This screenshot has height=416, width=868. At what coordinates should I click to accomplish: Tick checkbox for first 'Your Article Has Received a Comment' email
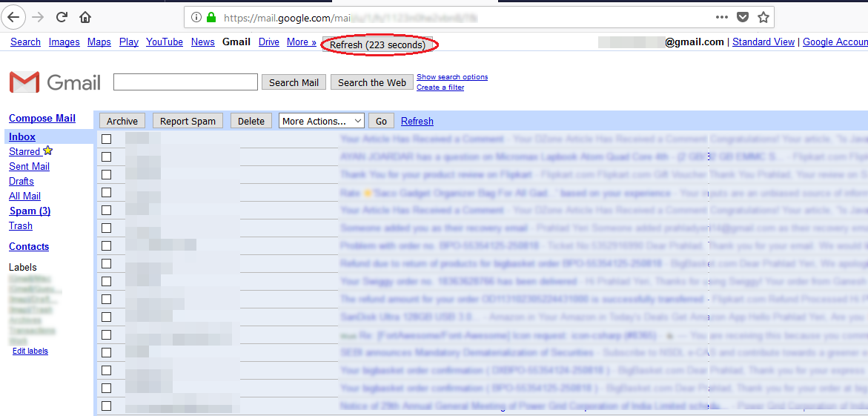[x=106, y=139]
